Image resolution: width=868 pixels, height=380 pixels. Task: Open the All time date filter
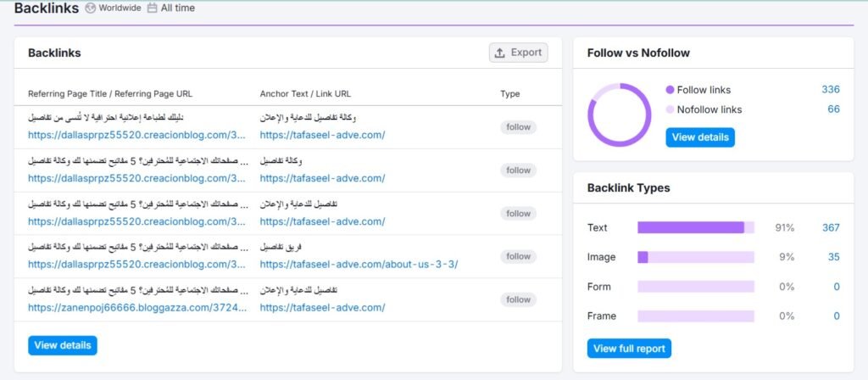click(177, 8)
